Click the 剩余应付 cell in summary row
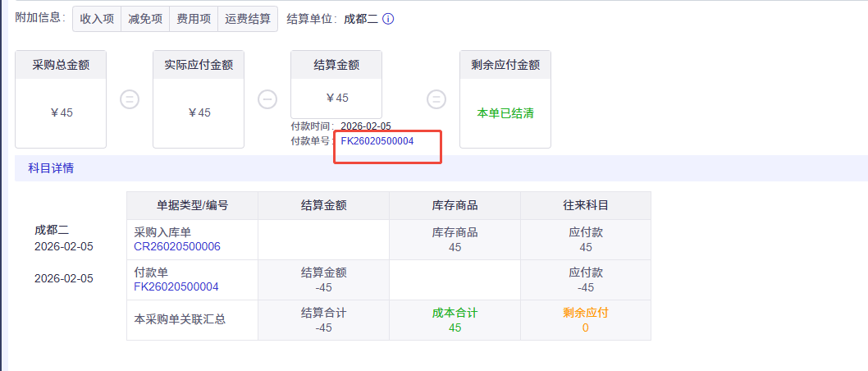 tap(586, 320)
